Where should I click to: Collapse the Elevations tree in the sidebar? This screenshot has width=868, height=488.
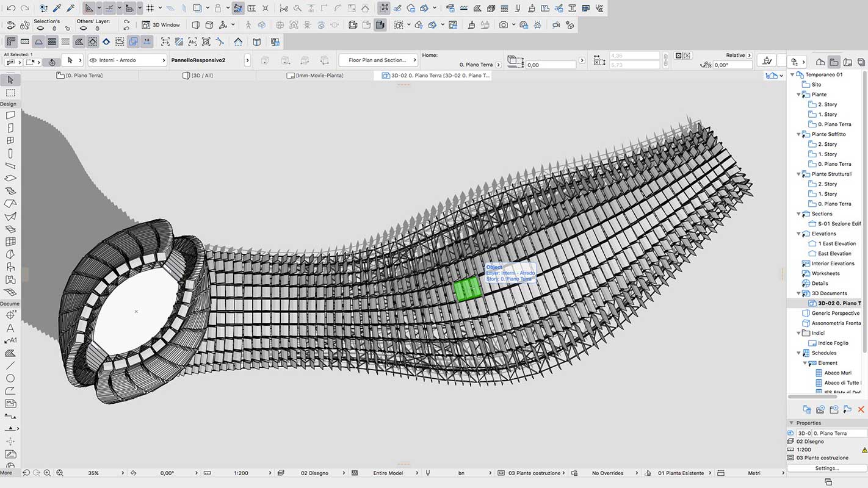[x=799, y=233]
